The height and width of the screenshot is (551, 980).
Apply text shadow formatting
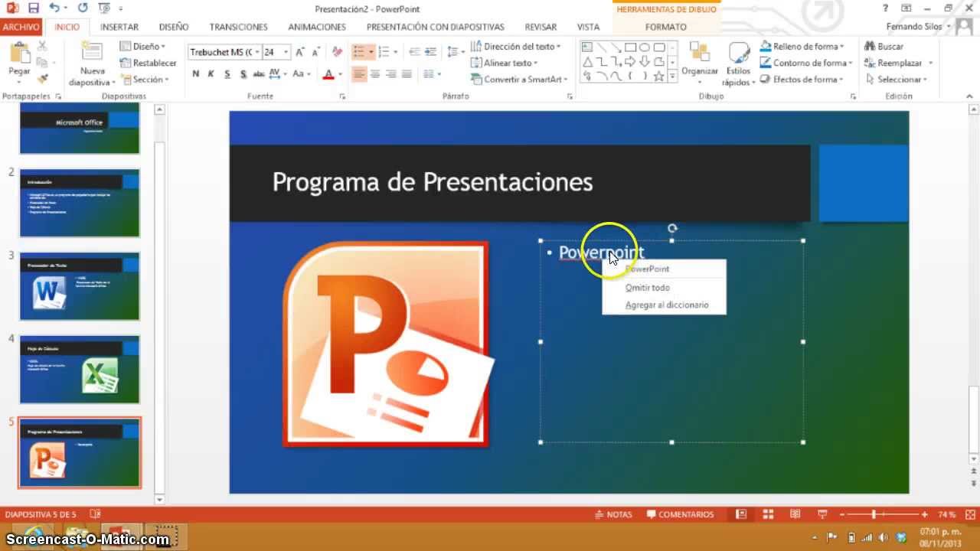coord(243,74)
